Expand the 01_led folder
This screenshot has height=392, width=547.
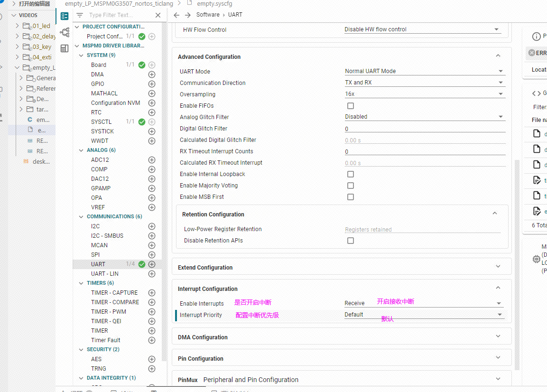point(18,26)
